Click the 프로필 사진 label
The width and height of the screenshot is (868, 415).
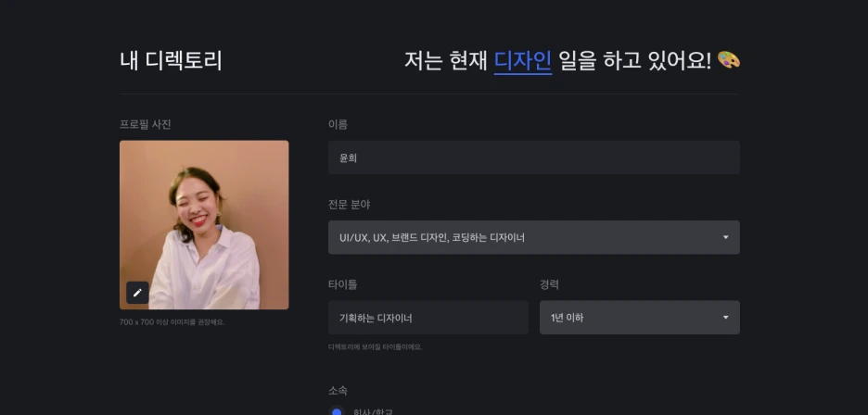click(145, 124)
